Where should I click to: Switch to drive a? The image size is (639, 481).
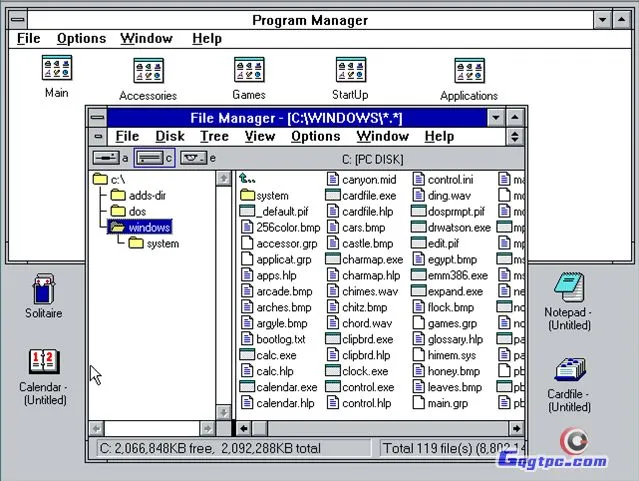click(x=106, y=158)
